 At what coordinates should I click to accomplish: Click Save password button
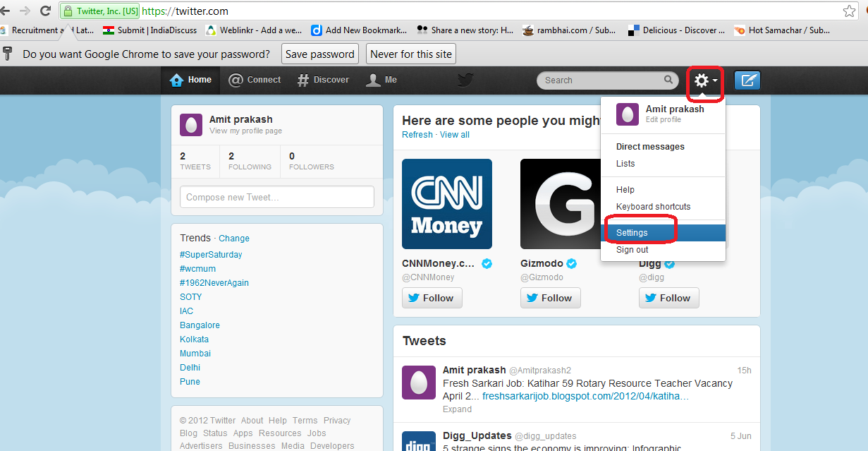[320, 54]
